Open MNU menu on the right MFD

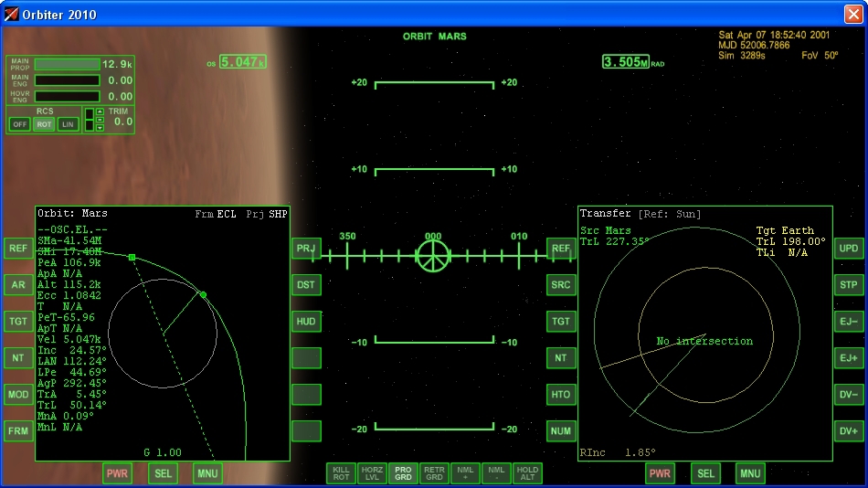coord(750,473)
